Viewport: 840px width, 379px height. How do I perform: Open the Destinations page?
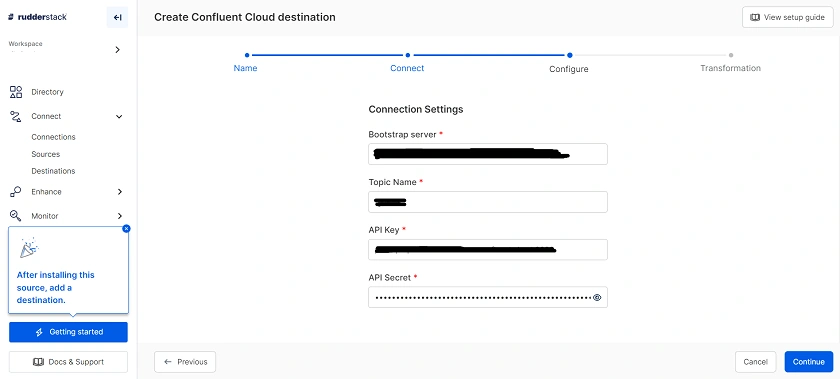point(53,172)
